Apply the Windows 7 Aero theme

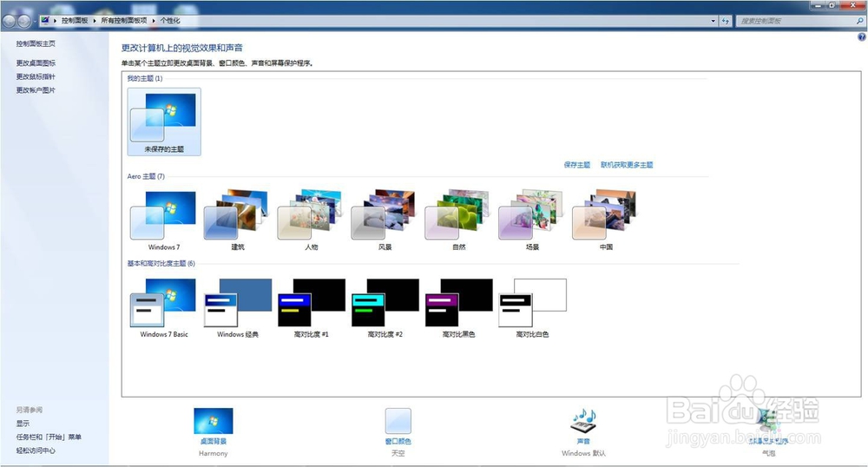point(164,220)
